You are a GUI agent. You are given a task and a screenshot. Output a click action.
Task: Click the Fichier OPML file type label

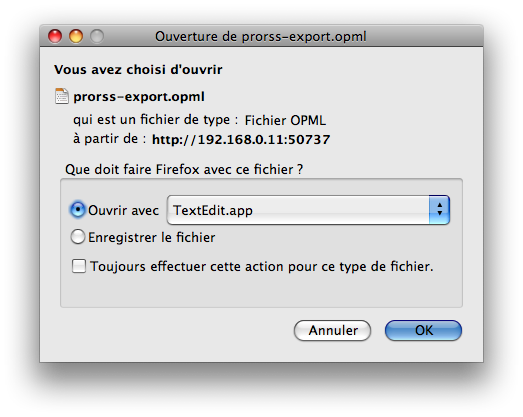[285, 120]
